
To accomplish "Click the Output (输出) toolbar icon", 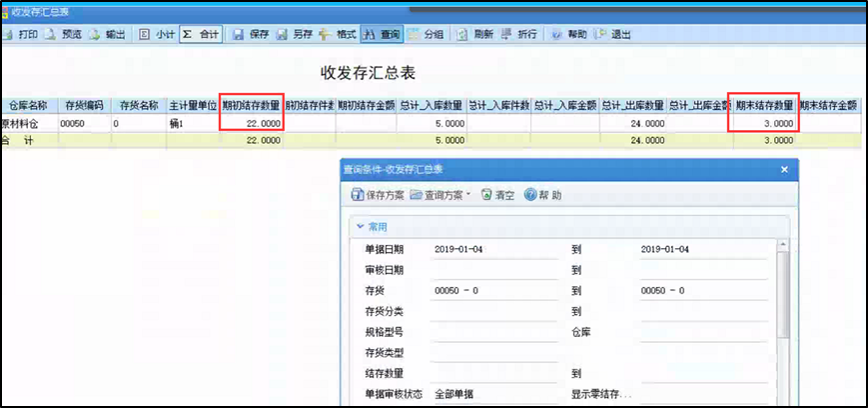I will [95, 35].
